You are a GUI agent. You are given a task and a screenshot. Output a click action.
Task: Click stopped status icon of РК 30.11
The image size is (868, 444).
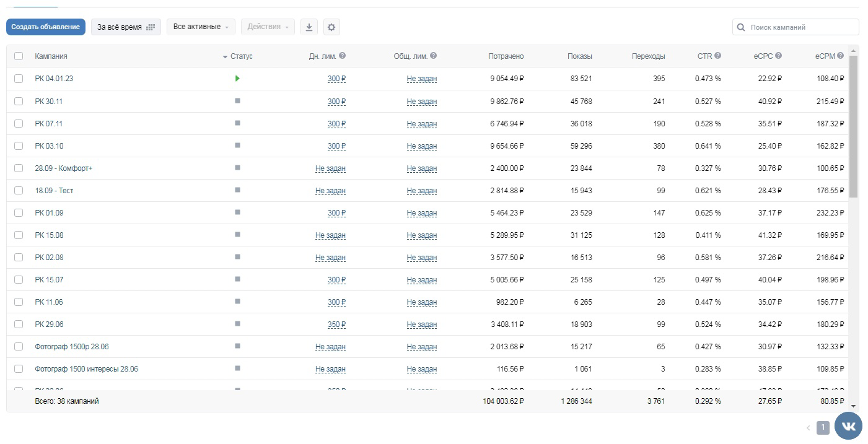coord(237,101)
